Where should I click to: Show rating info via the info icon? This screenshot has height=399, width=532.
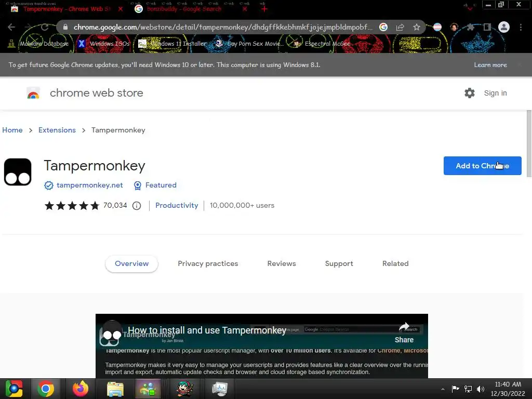point(137,206)
